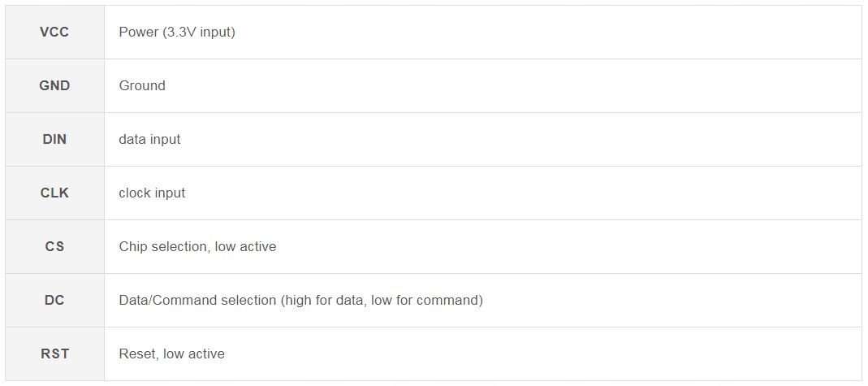Click the CS pin label cell

[54, 246]
